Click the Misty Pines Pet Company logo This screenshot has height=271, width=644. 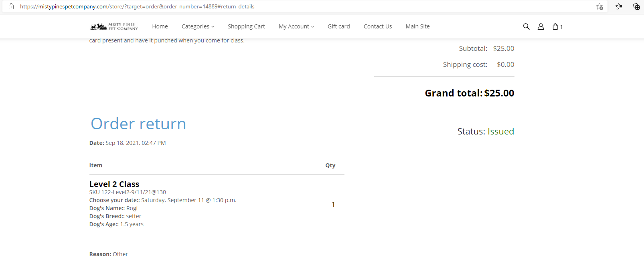[x=114, y=26]
